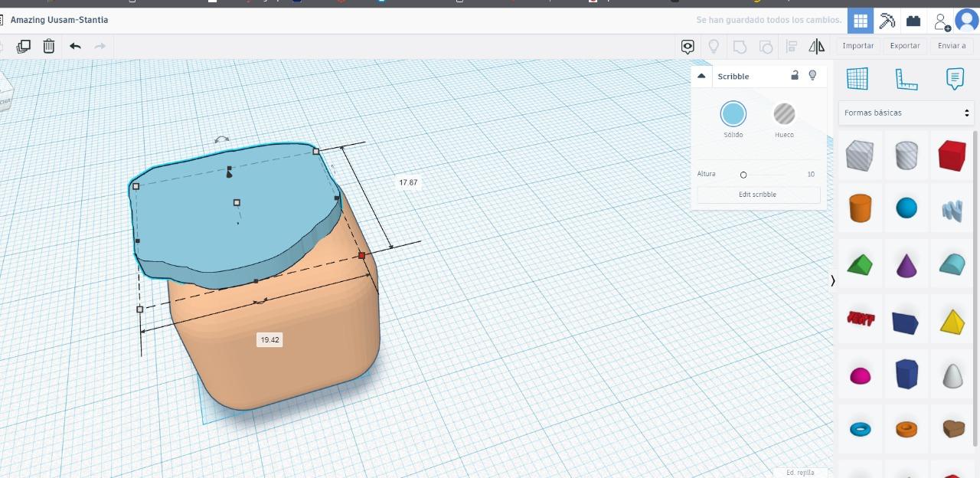Click the saved status text 'Se han guardado todos los cambios.'
The width and height of the screenshot is (980, 478).
[769, 20]
